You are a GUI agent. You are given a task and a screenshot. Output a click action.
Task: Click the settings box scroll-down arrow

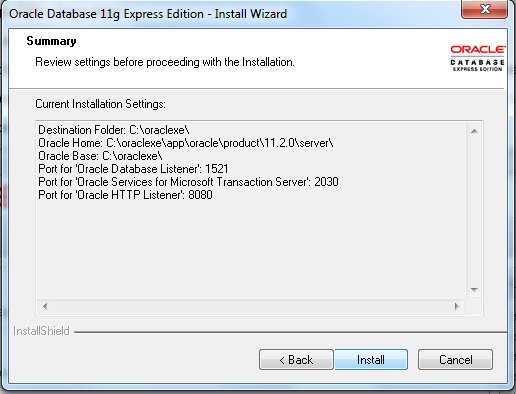(474, 290)
